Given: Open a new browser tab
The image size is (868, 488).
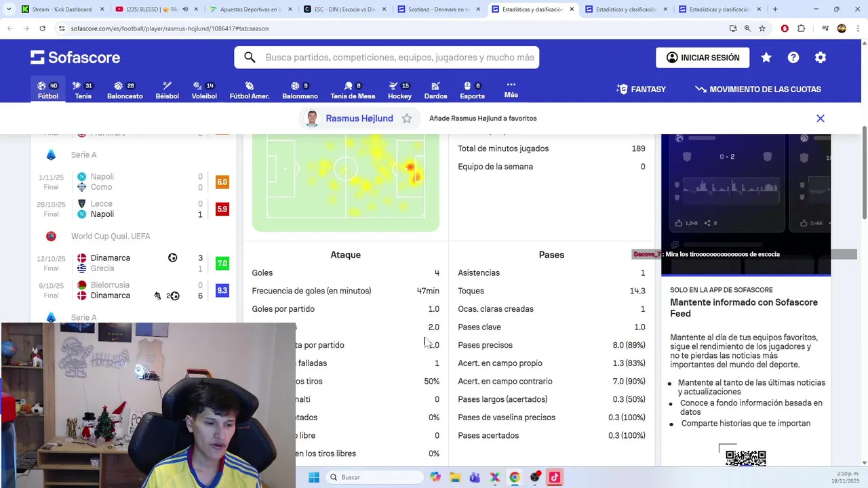Looking at the screenshot, I should pyautogui.click(x=775, y=9).
